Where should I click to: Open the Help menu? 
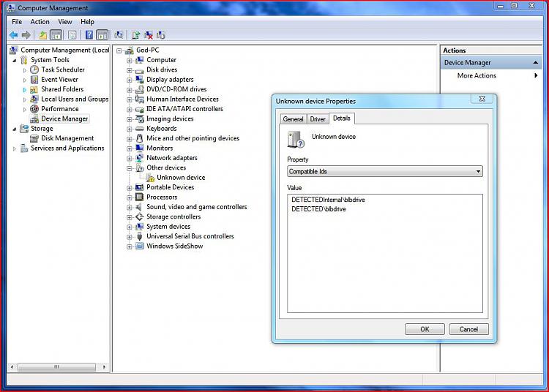click(x=87, y=22)
